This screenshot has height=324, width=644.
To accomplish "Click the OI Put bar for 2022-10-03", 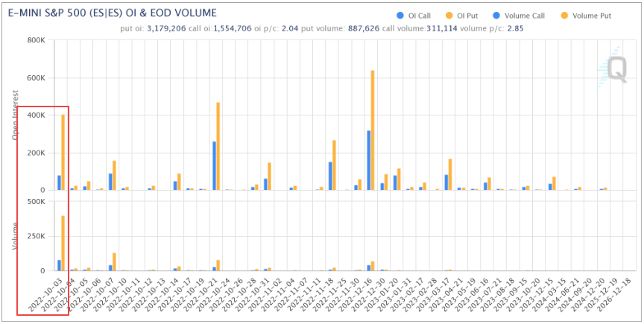I will tap(63, 153).
